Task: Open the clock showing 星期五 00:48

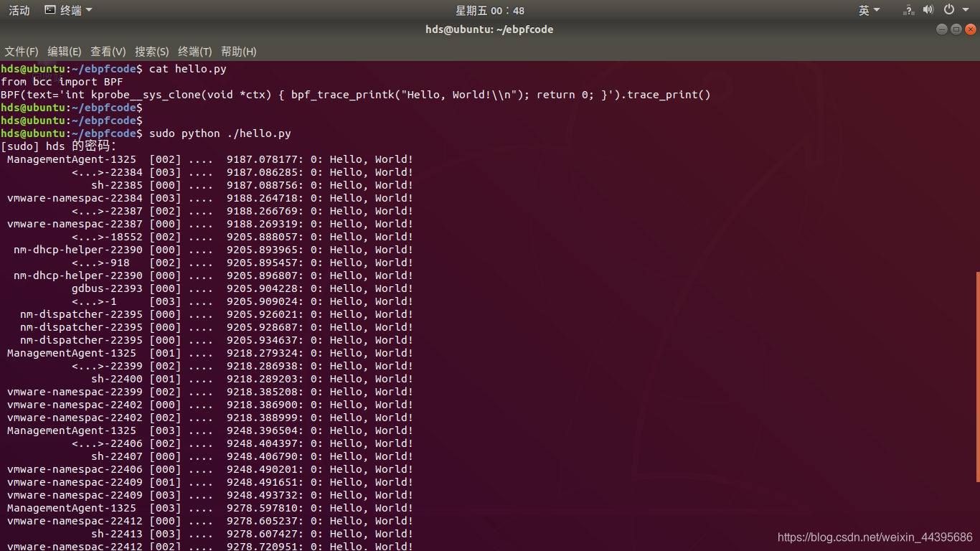Action: click(490, 10)
